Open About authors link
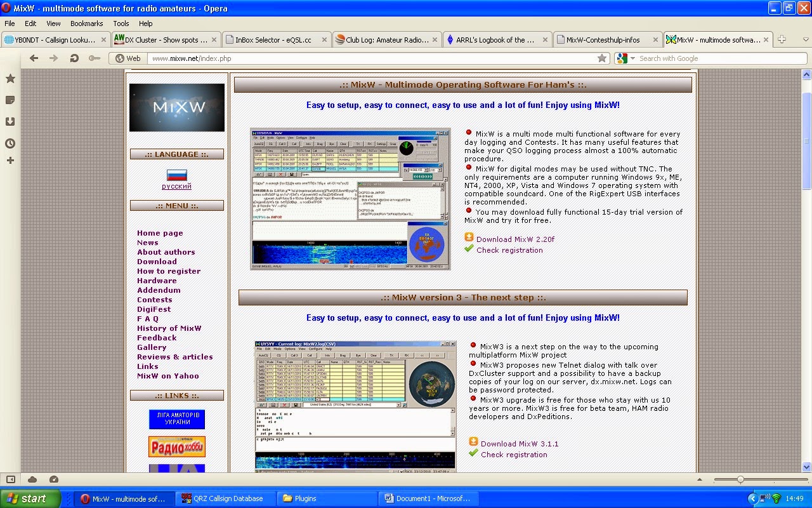Image resolution: width=812 pixels, height=508 pixels. coord(166,252)
